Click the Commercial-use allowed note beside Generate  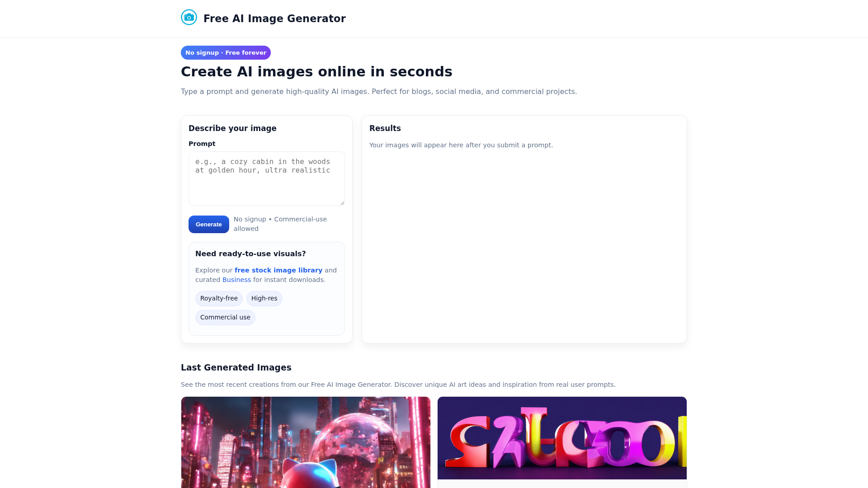(x=280, y=224)
